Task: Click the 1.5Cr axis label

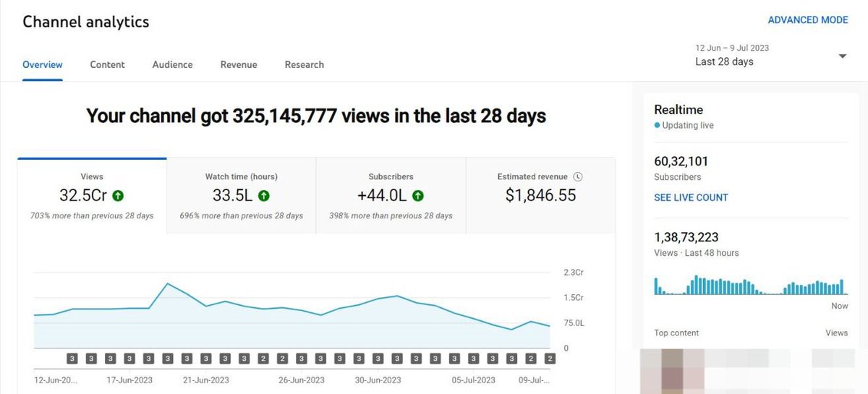Action: pos(574,298)
